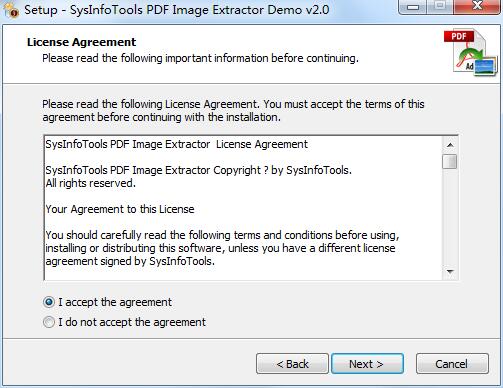Image resolution: width=503 pixels, height=388 pixels.
Task: Click the License Agreement heading
Action: (x=82, y=42)
